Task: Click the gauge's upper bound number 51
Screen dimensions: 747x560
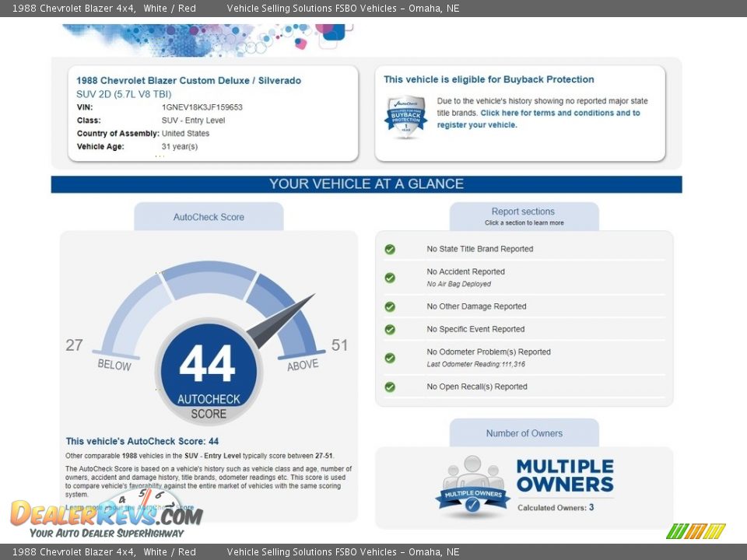Action: 340,345
